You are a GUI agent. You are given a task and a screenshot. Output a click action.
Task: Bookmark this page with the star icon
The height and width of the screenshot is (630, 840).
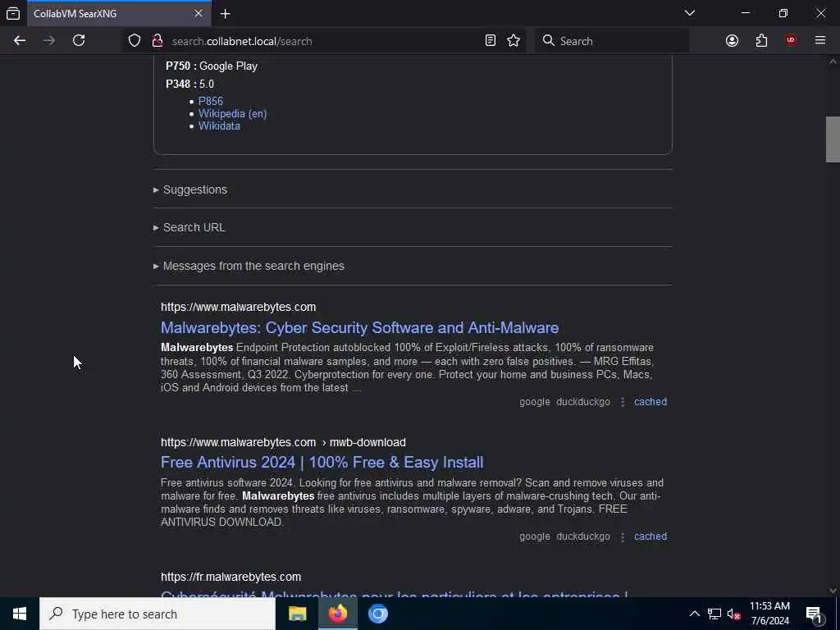pyautogui.click(x=514, y=41)
